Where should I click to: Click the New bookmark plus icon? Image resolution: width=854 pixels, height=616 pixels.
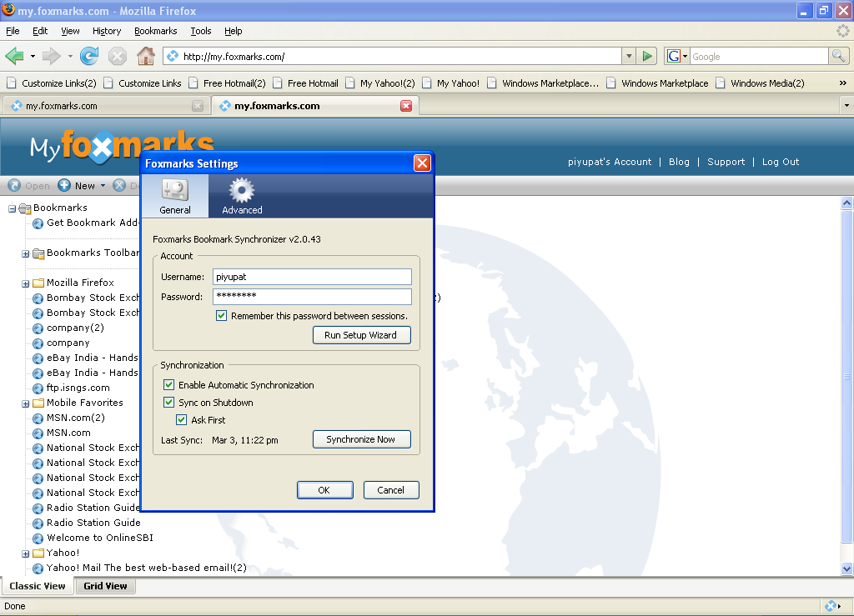pos(64,186)
